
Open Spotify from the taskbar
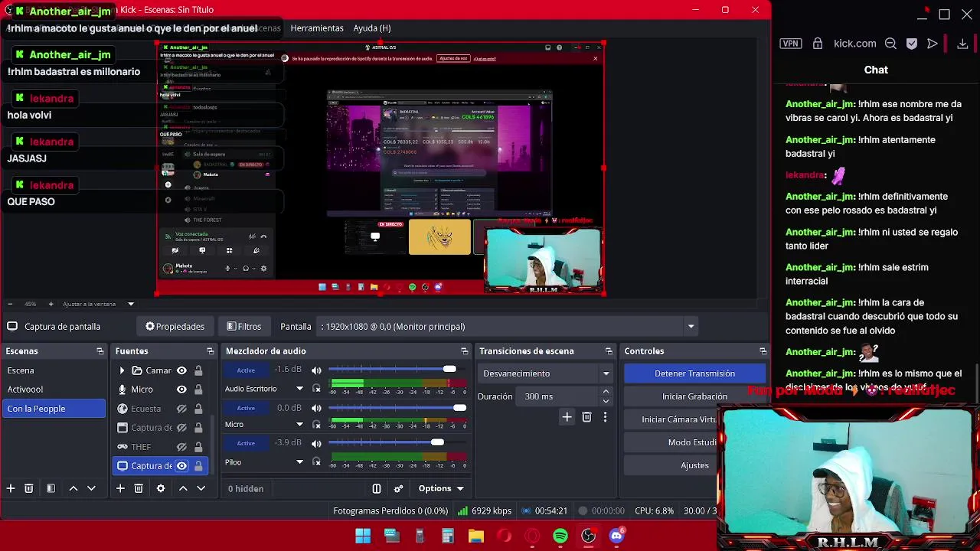[560, 536]
